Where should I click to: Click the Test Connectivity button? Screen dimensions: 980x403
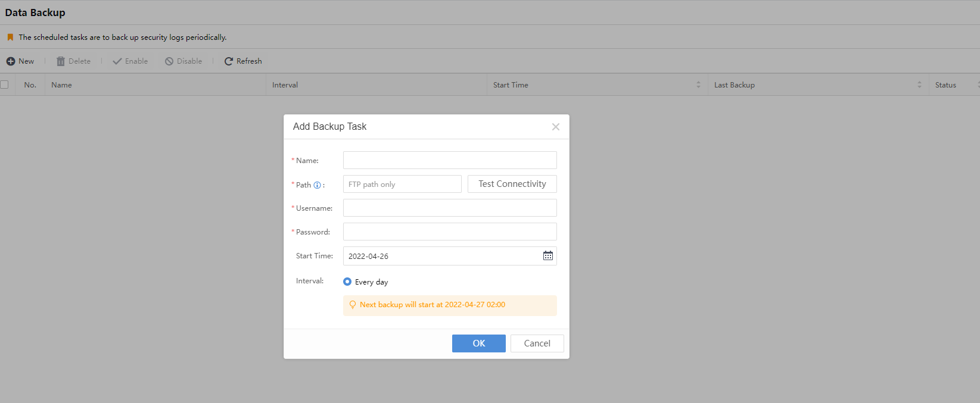pyautogui.click(x=512, y=184)
